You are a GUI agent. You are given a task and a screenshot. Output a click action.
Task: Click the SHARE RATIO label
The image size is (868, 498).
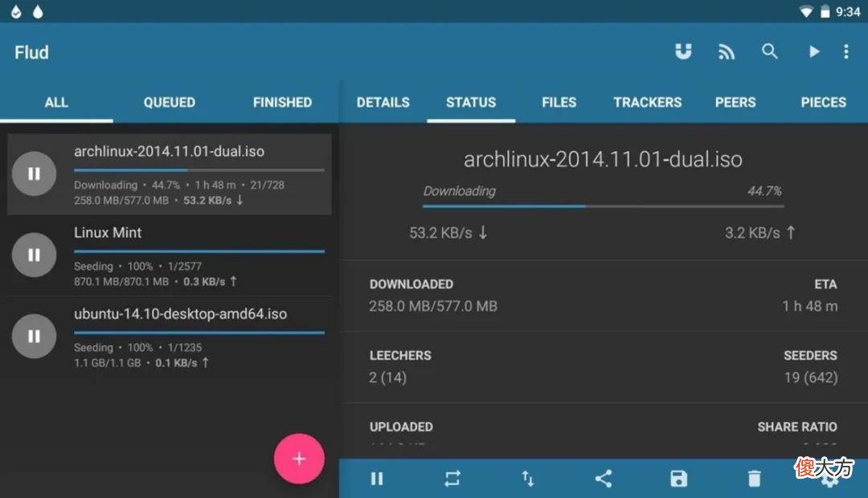[x=797, y=427]
